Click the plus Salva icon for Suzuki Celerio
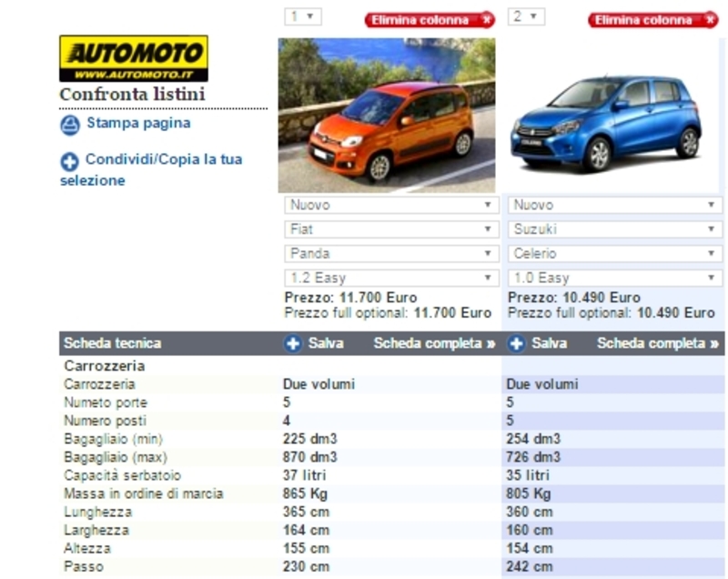728x579 pixels. [516, 343]
